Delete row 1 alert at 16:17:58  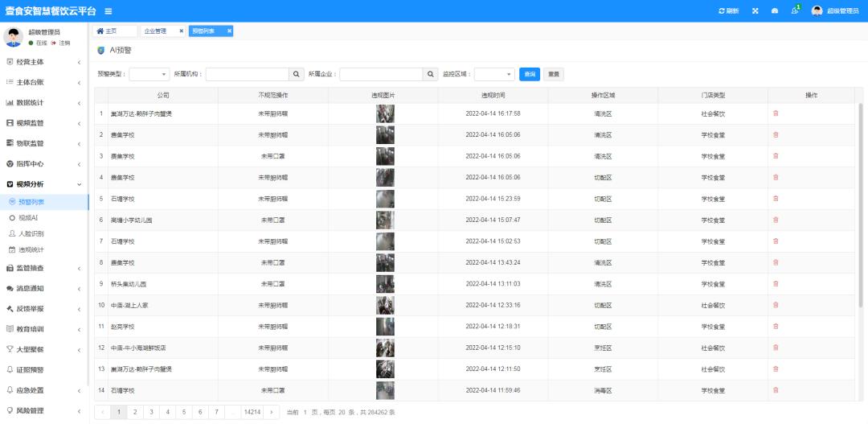[x=776, y=113]
